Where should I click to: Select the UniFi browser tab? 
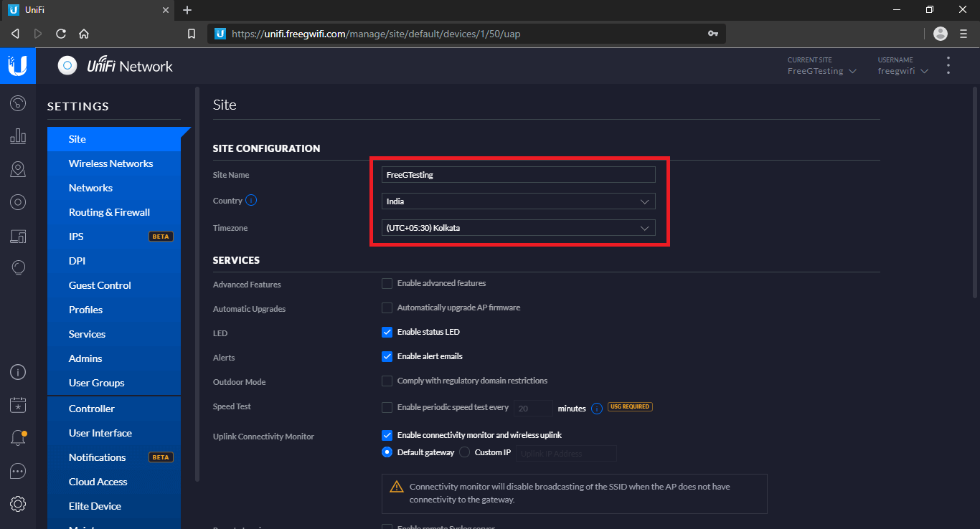click(x=86, y=10)
